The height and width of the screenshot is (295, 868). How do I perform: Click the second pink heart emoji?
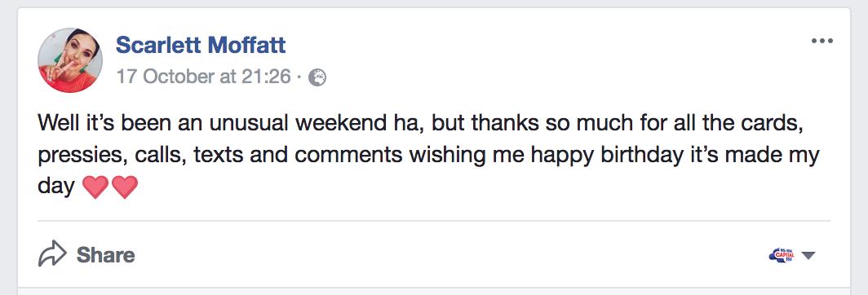click(124, 187)
